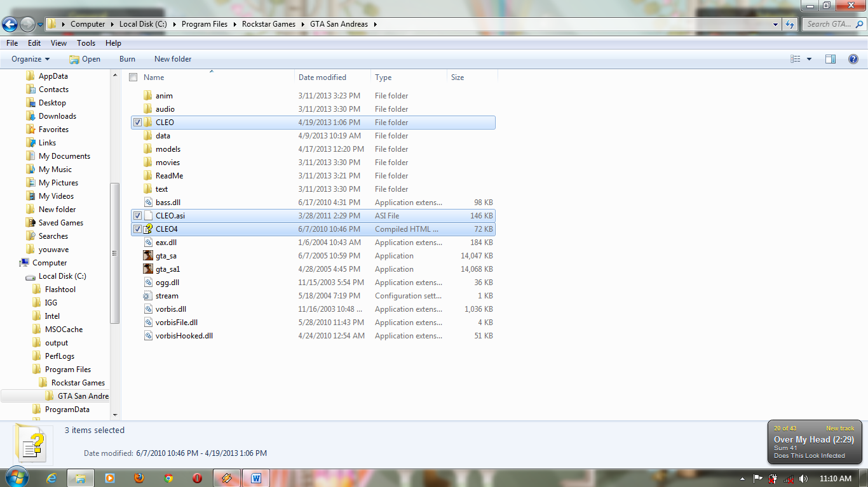The width and height of the screenshot is (868, 487).
Task: Switch to Microsoft Word taskbar button
Action: pyautogui.click(x=257, y=478)
